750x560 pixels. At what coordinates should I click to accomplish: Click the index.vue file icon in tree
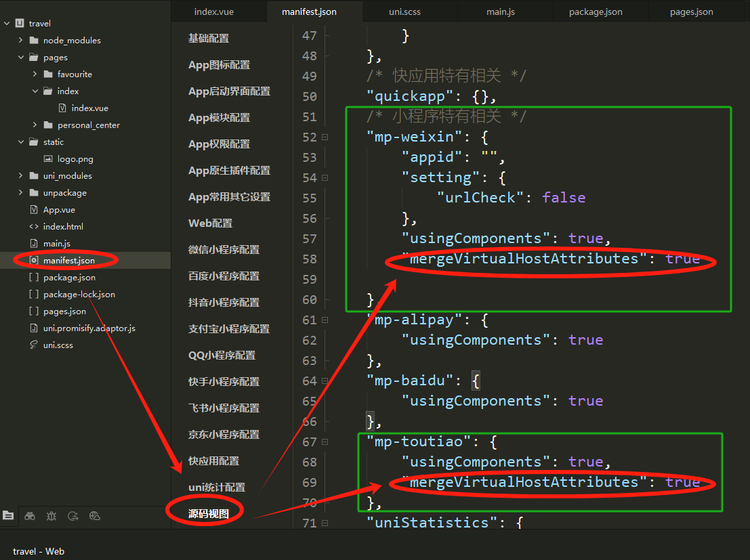click(62, 108)
